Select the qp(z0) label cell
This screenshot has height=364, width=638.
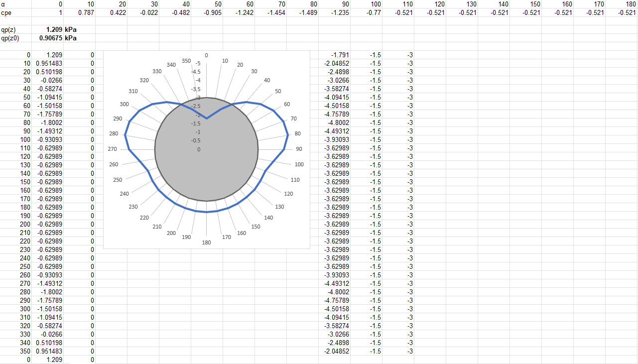(16, 38)
